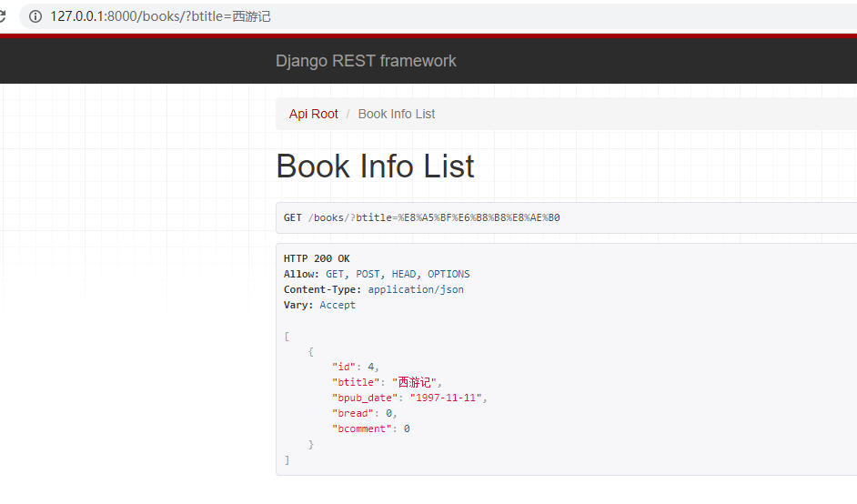Click the "bread": 0 JSON line
The width and height of the screenshot is (857, 504).
(364, 413)
